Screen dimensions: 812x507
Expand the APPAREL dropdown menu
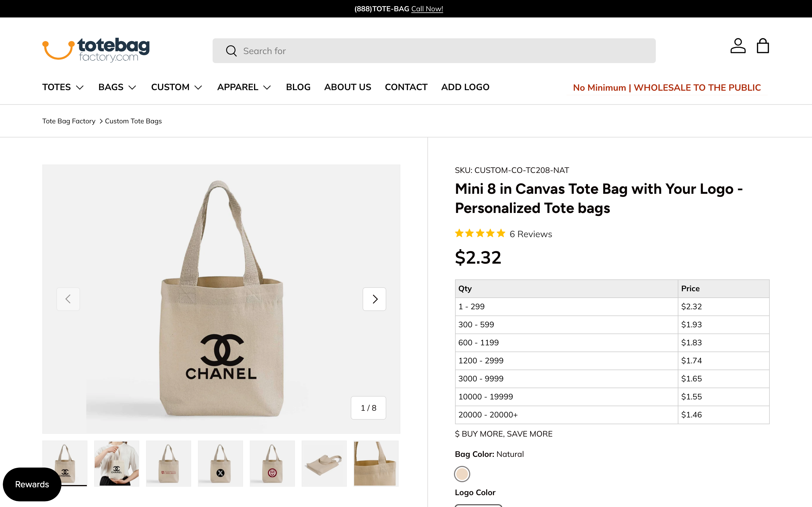pos(244,87)
